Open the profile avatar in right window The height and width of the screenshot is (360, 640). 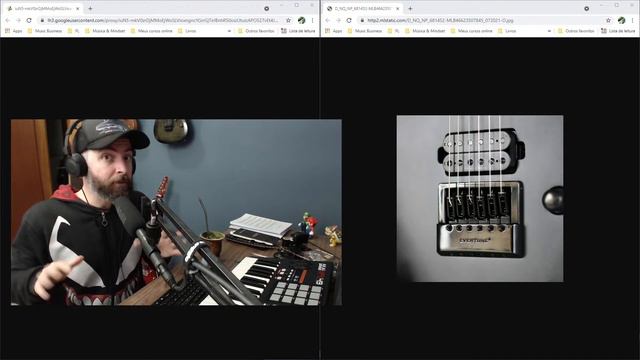(621, 20)
